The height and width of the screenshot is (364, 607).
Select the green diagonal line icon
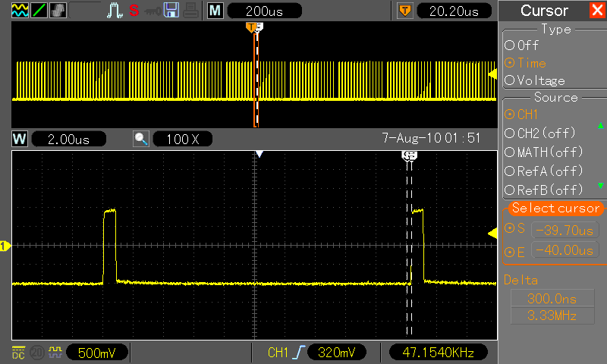(x=39, y=11)
